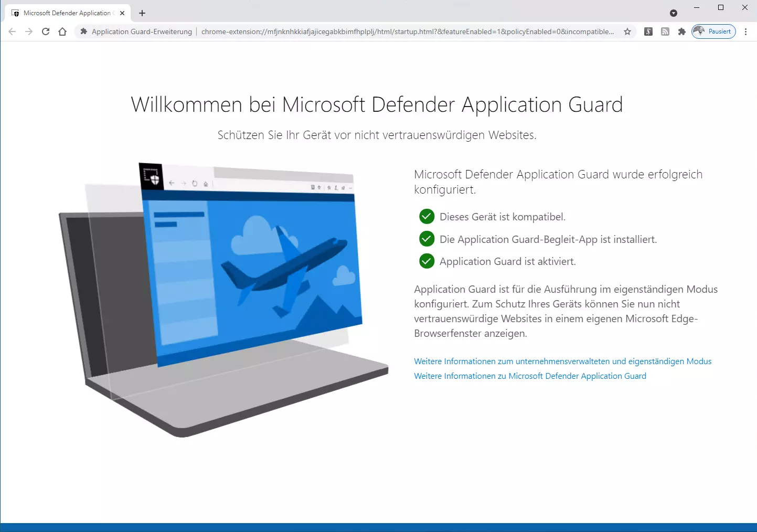The height and width of the screenshot is (532, 757).
Task: Open the 'Pausiert' profile menu
Action: click(x=713, y=31)
